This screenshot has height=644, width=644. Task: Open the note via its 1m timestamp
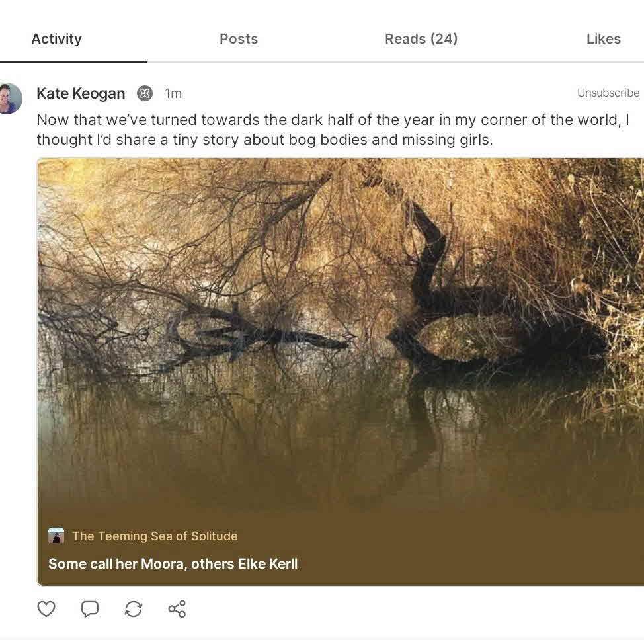pos(173,94)
